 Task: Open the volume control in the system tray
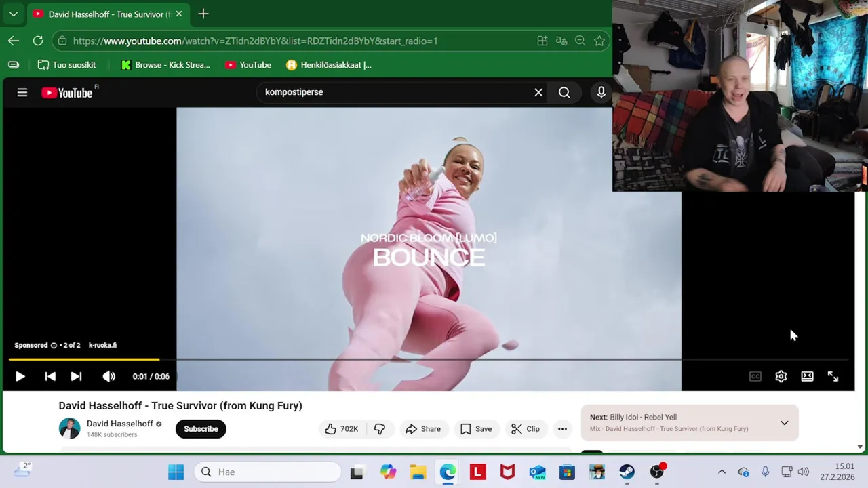pos(804,472)
